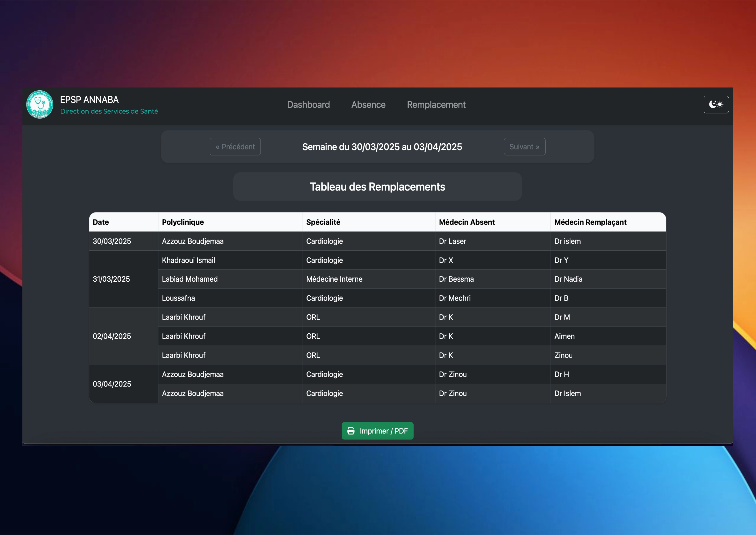The height and width of the screenshot is (535, 756).
Task: Click the EPSP Annaba logo
Action: 40,105
